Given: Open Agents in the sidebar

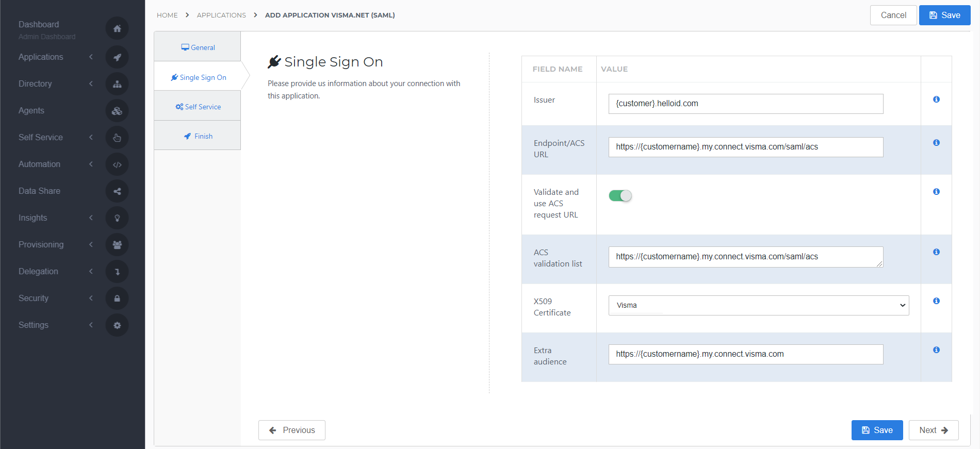Looking at the screenshot, I should tap(31, 111).
